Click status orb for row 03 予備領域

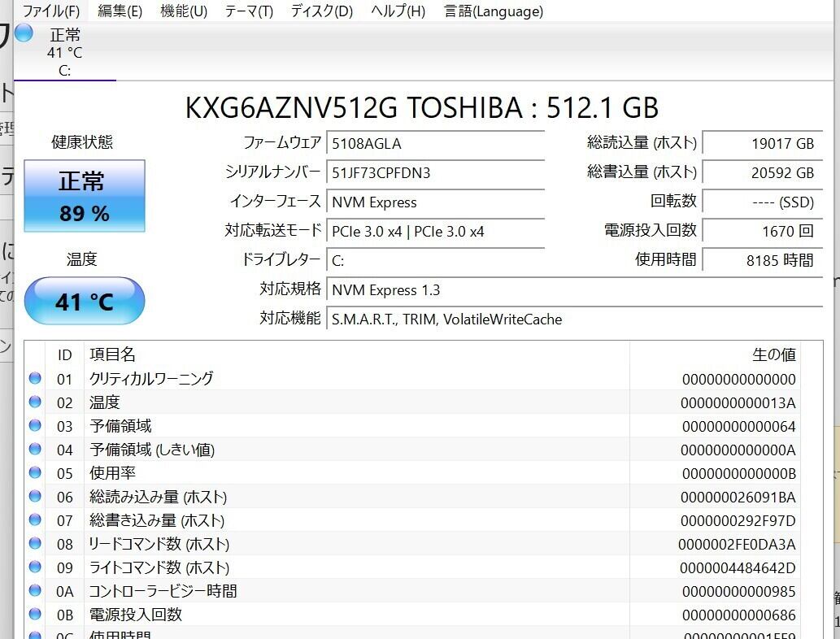(x=35, y=425)
